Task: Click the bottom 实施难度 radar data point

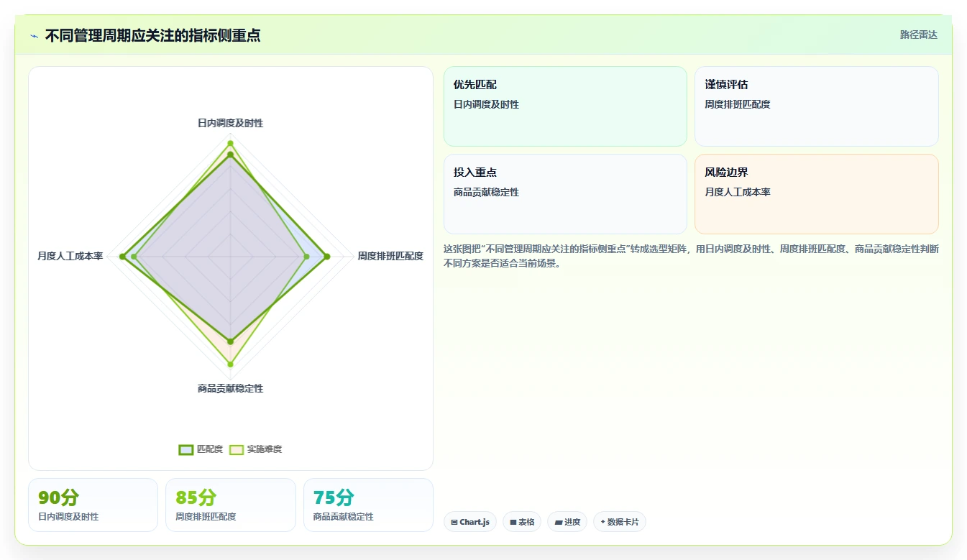Action: 230,364
